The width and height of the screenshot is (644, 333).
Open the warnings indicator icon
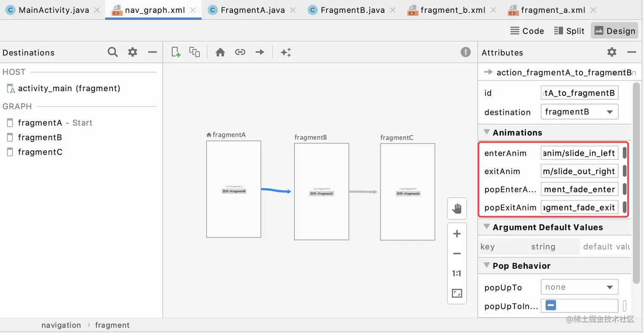466,52
